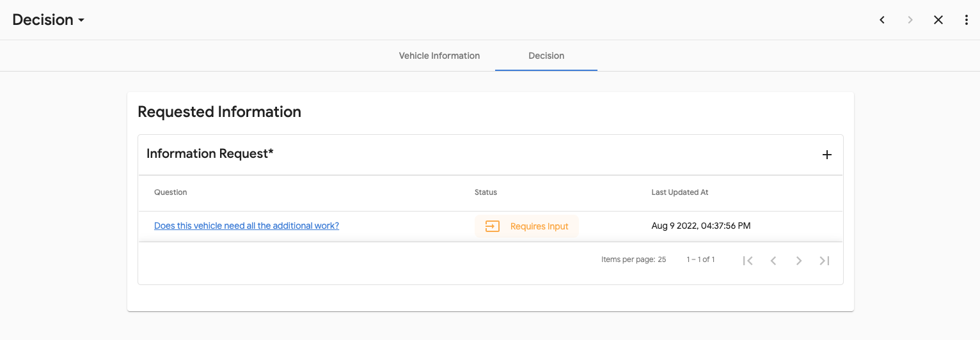Open the three-dot more options menu
This screenshot has width=980, height=340.
coord(967,20)
